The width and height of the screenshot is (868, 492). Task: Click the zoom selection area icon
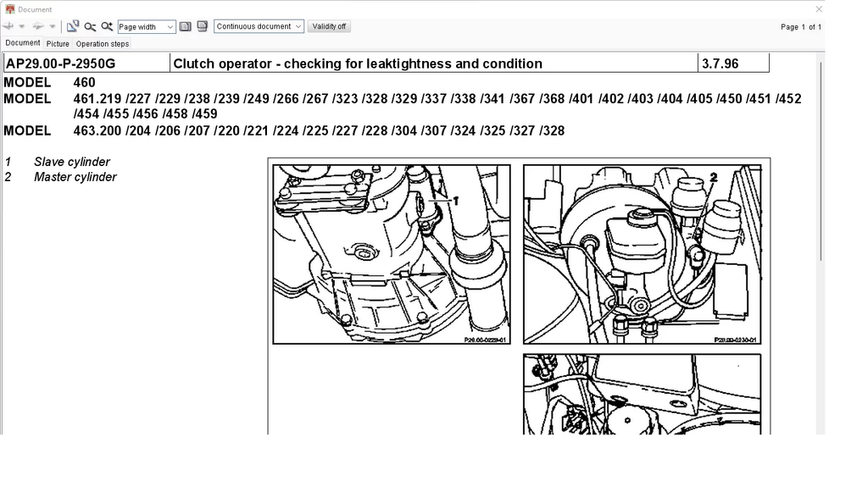[x=73, y=26]
